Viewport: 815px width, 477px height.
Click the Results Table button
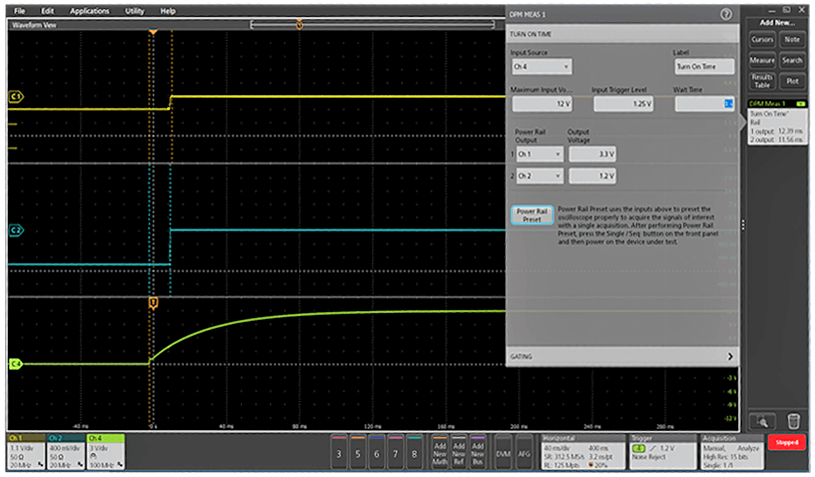[x=762, y=81]
